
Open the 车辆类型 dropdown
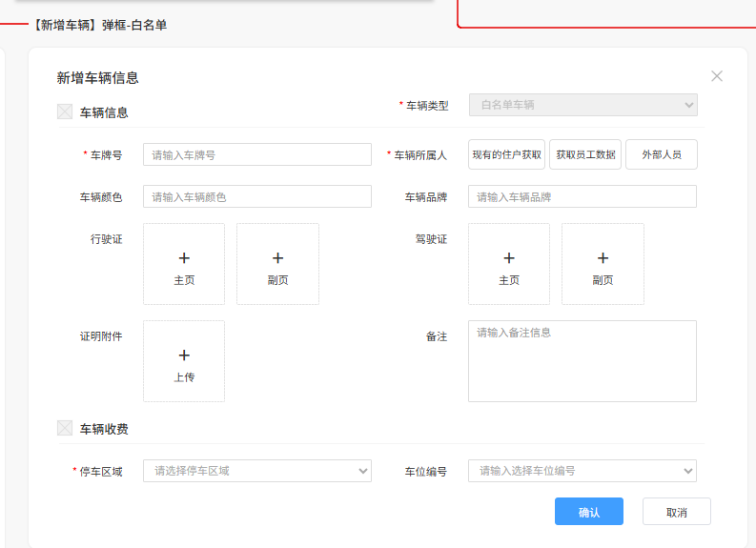(582, 105)
